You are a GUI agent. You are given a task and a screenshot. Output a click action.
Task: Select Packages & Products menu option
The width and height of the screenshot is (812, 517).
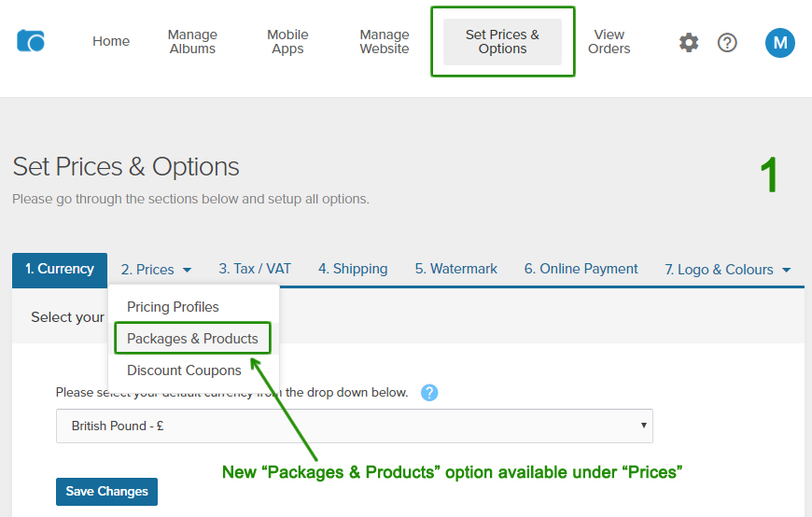(192, 339)
